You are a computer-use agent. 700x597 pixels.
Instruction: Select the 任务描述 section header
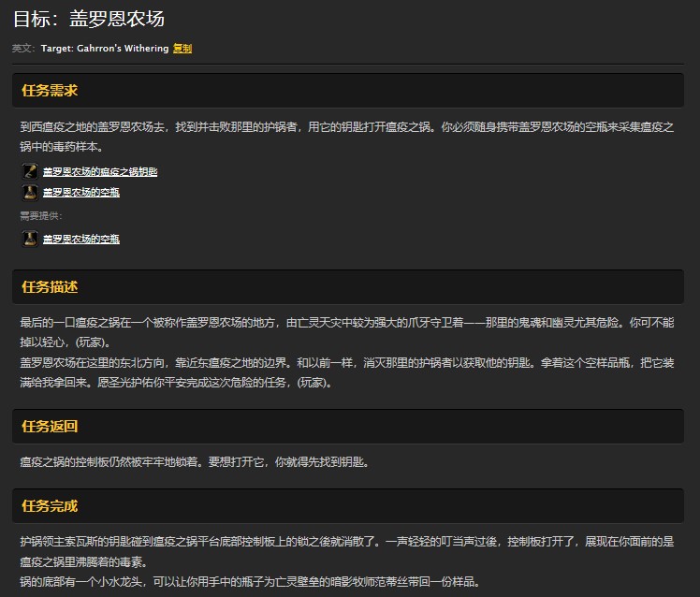click(x=49, y=286)
